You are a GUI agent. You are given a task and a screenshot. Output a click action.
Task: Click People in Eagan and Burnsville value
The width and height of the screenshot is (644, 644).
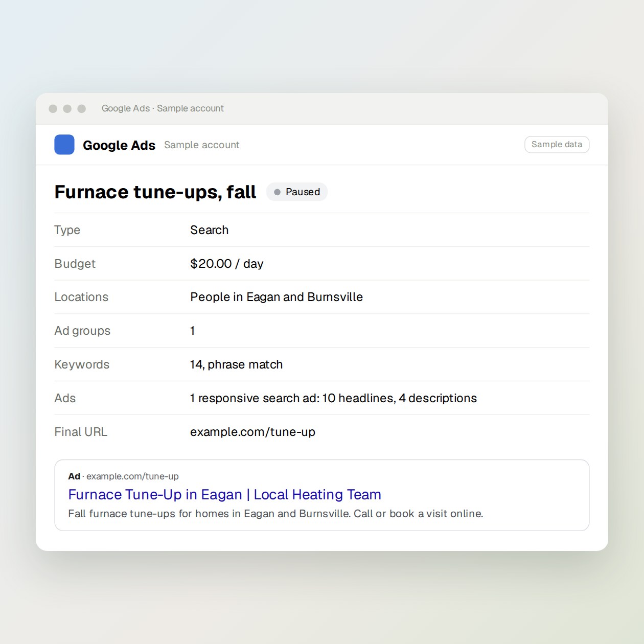pos(277,297)
